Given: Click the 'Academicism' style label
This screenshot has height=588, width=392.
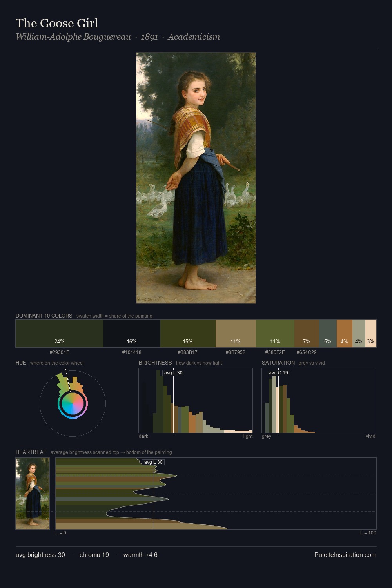Looking at the screenshot, I should 194,37.
